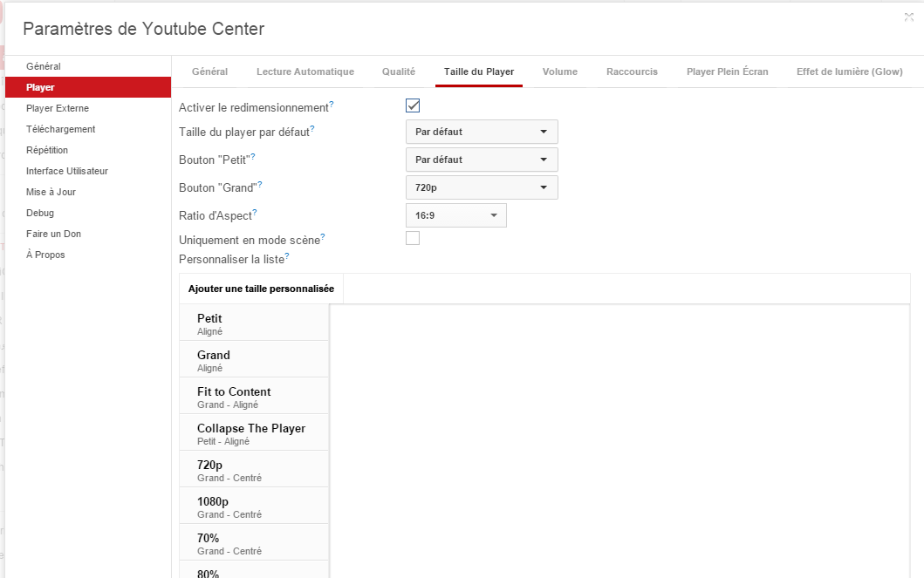This screenshot has width=924, height=578.
Task: Select Général in the left sidebar
Action: point(88,66)
